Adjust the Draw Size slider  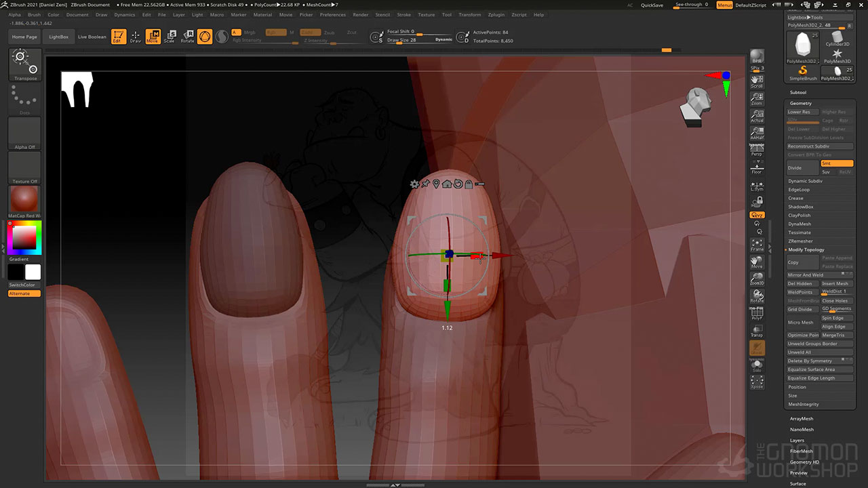coord(414,40)
